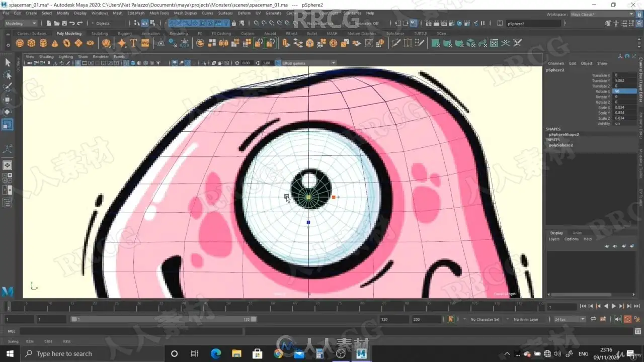The height and width of the screenshot is (362, 644).
Task: Select the polygon Type text tool
Action: pos(133,43)
